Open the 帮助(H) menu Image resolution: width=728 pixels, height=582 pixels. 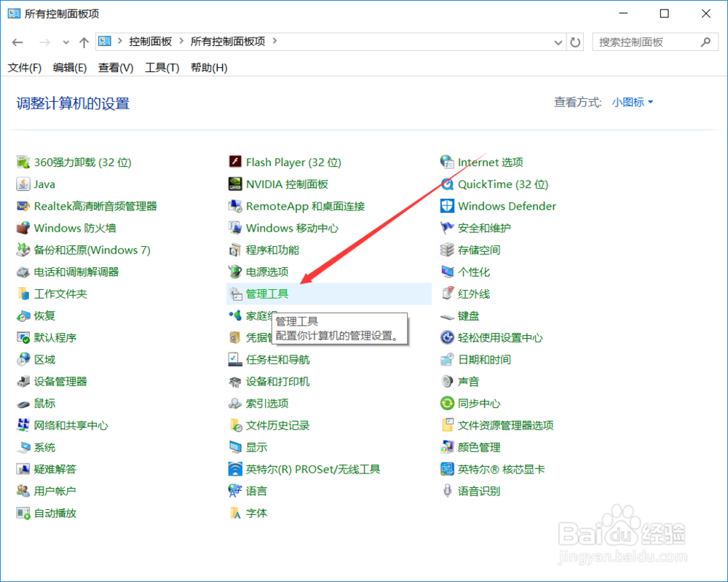[209, 68]
